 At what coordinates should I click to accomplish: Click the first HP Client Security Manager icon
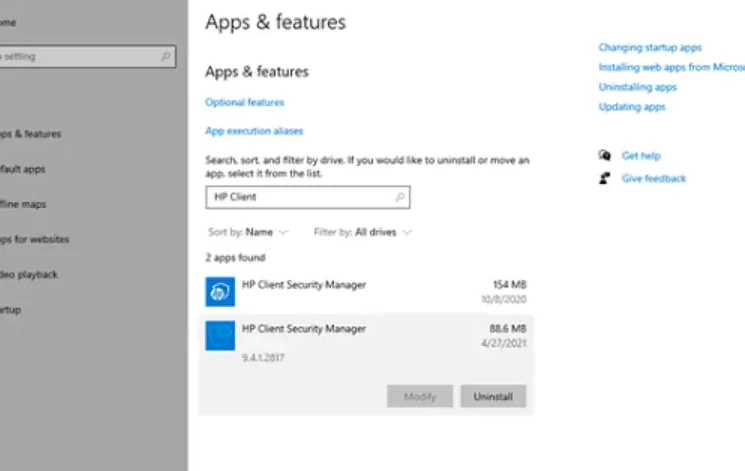tap(220, 292)
